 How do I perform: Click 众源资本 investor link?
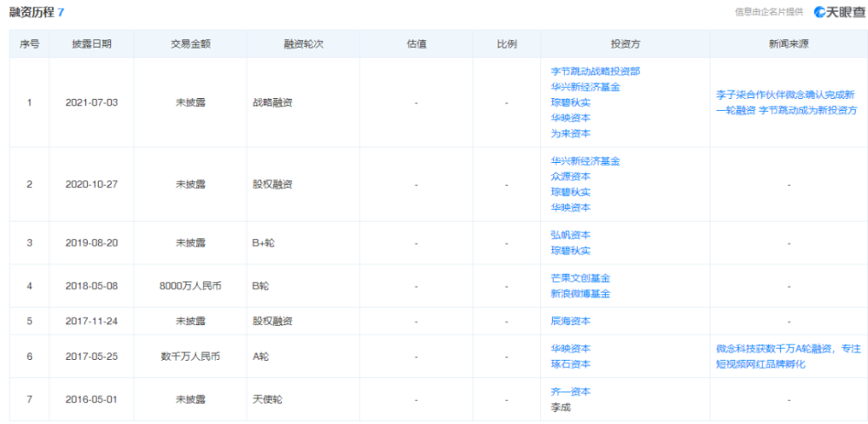571,176
